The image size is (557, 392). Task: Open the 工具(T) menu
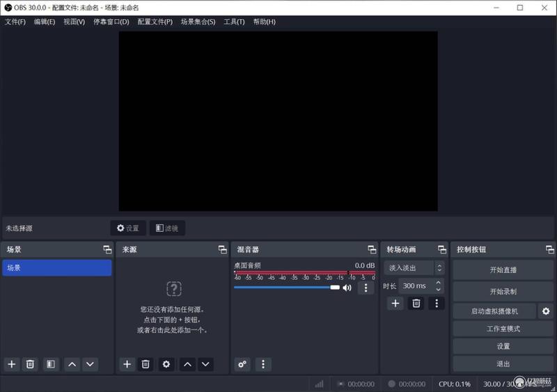[234, 22]
